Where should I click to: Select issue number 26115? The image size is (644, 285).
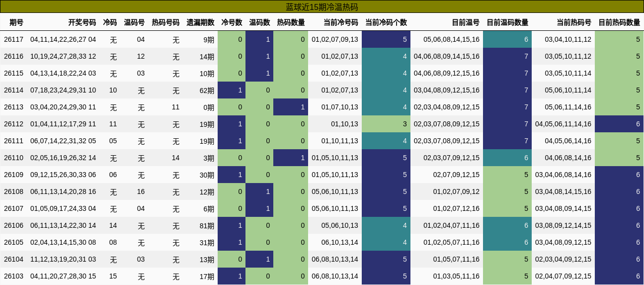13,73
